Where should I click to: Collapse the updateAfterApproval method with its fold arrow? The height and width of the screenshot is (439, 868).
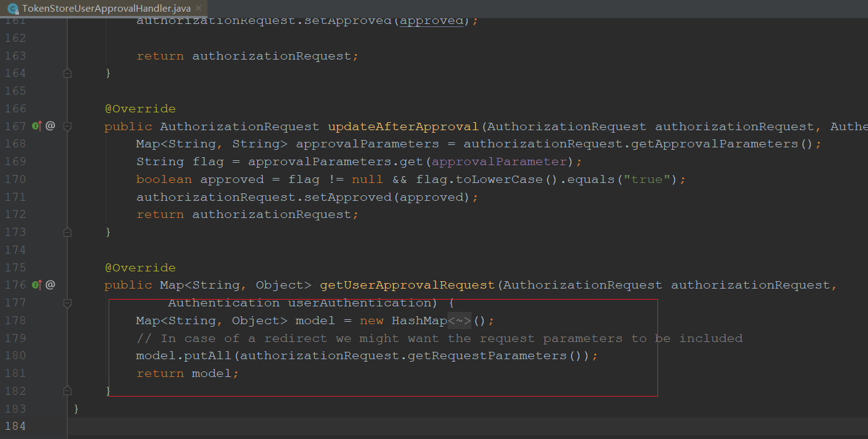pos(68,126)
